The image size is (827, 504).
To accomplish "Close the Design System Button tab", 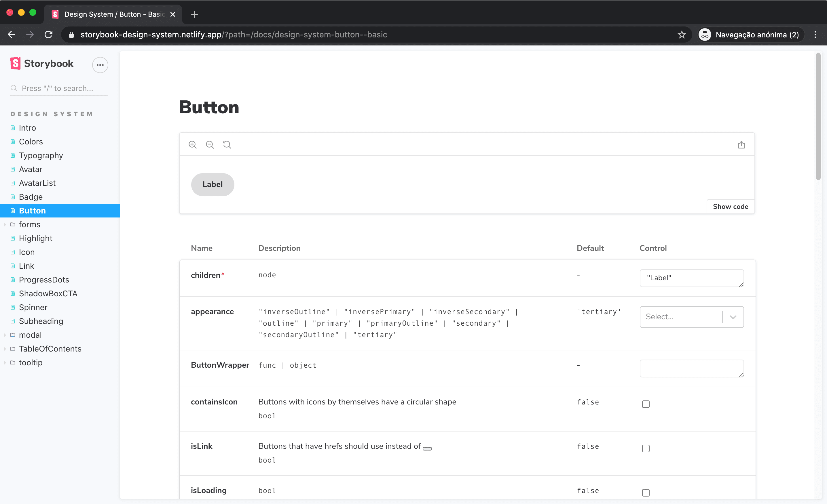I will pyautogui.click(x=173, y=14).
